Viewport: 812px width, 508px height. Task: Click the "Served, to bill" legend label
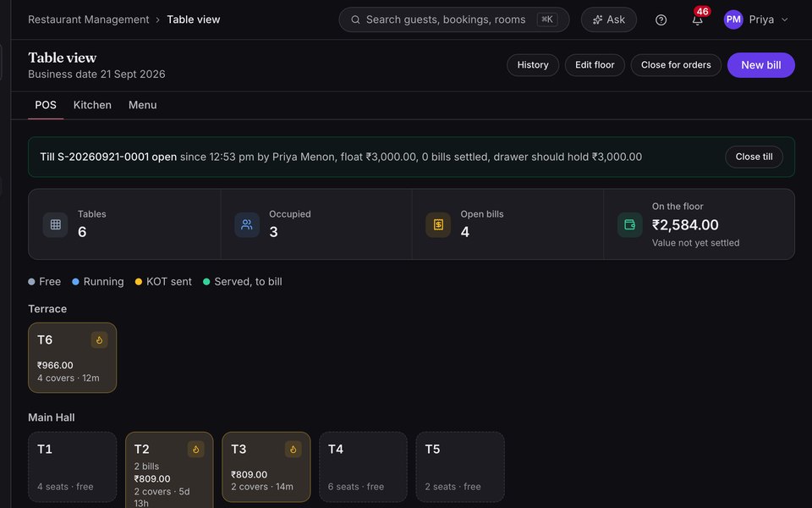tap(248, 282)
